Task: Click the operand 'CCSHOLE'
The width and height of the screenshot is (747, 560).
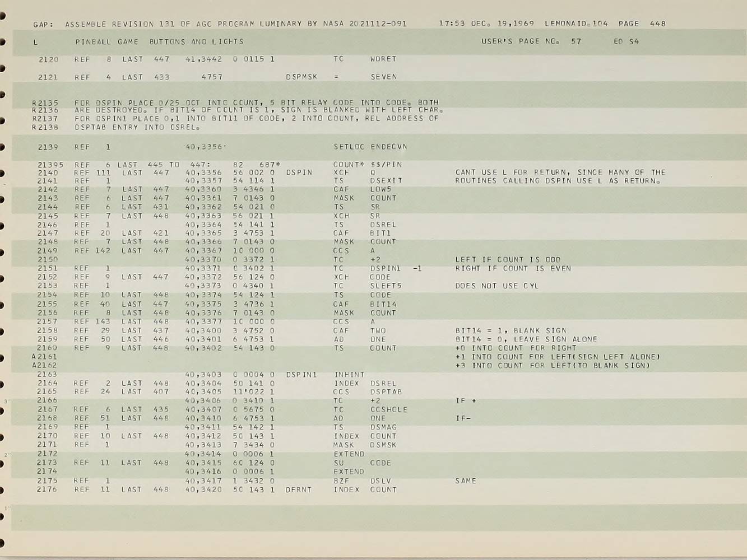Action: [x=388, y=409]
